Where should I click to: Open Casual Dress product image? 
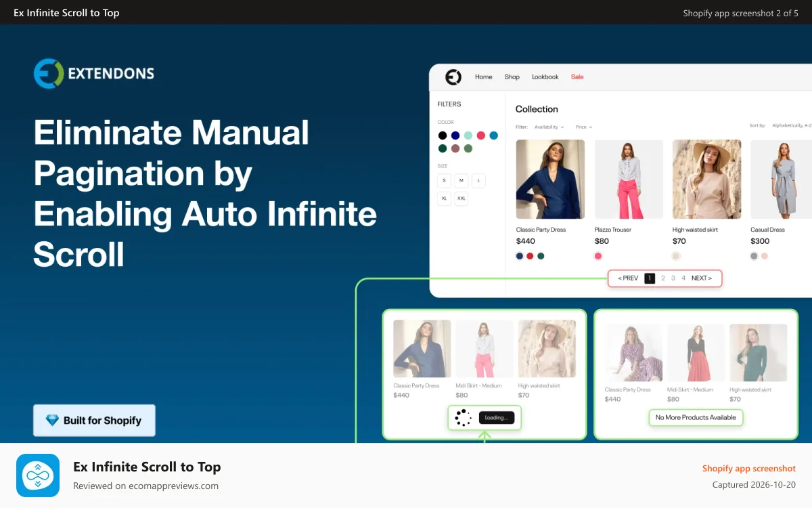[x=781, y=179]
